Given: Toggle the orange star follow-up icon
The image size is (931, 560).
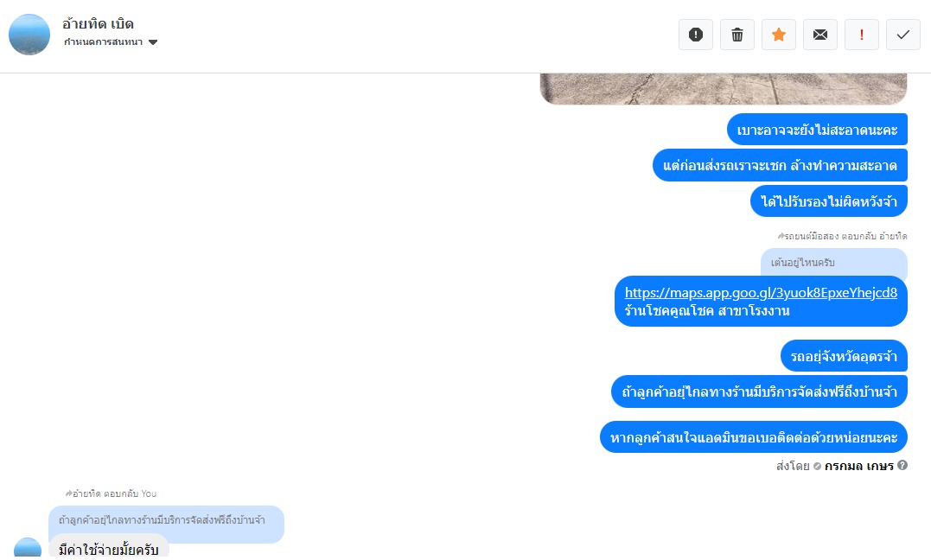Looking at the screenshot, I should click(779, 35).
